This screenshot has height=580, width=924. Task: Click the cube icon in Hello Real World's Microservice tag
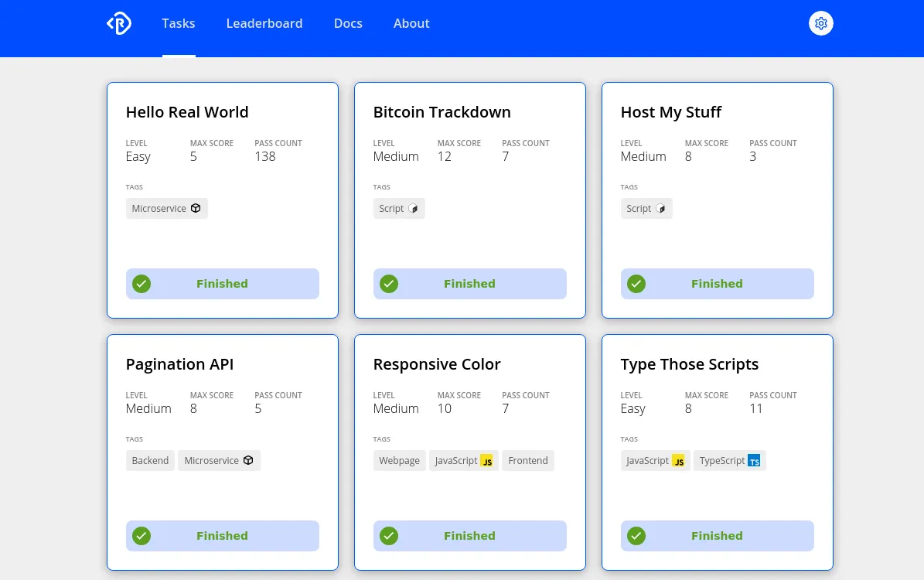196,208
